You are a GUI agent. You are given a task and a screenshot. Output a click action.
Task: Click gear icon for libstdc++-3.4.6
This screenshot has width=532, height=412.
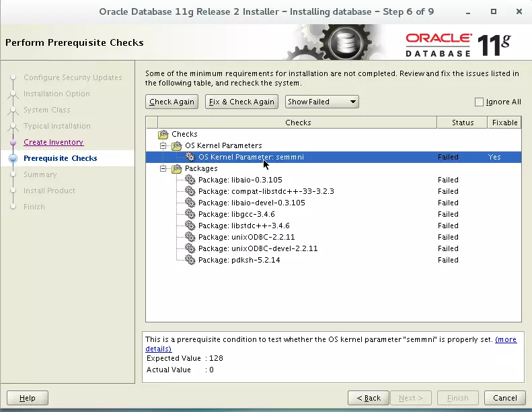pos(190,226)
